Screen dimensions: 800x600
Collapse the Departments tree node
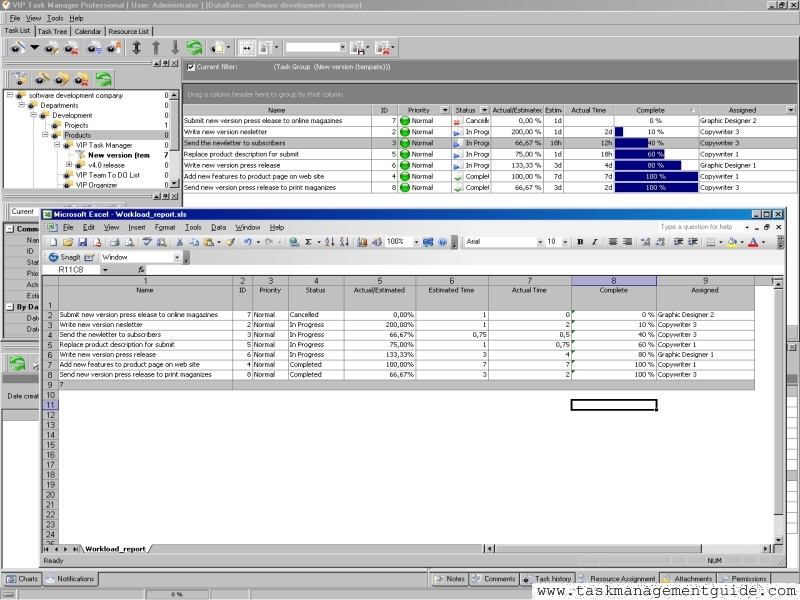pyautogui.click(x=21, y=105)
